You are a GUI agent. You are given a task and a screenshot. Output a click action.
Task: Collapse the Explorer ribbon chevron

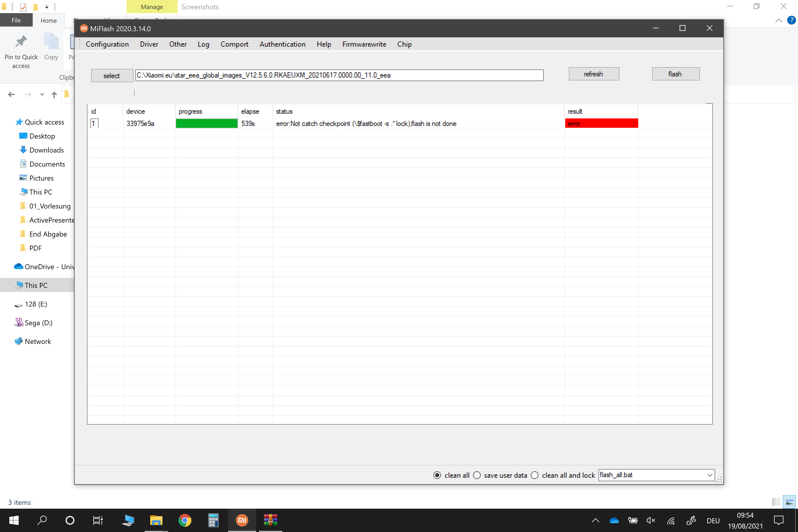[778, 20]
